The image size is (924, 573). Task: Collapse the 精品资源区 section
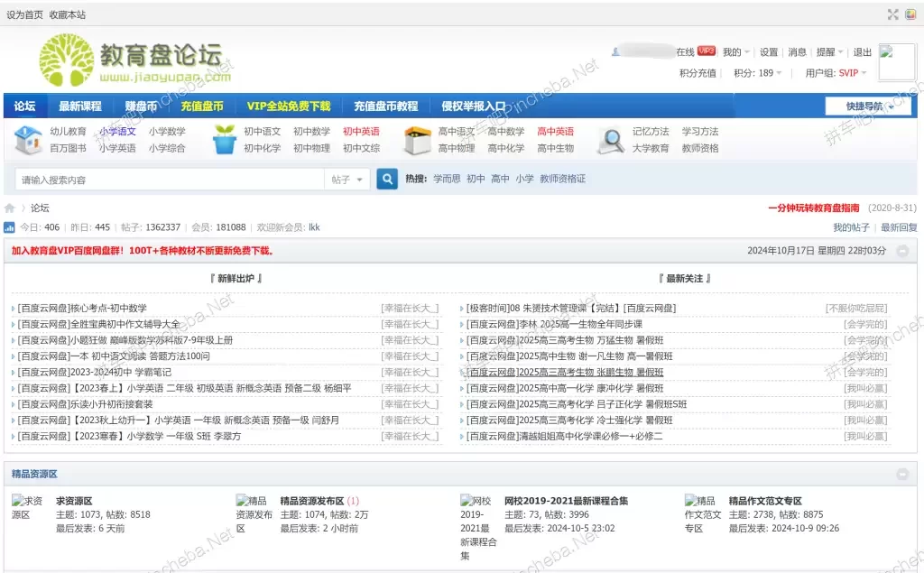pyautogui.click(x=901, y=474)
